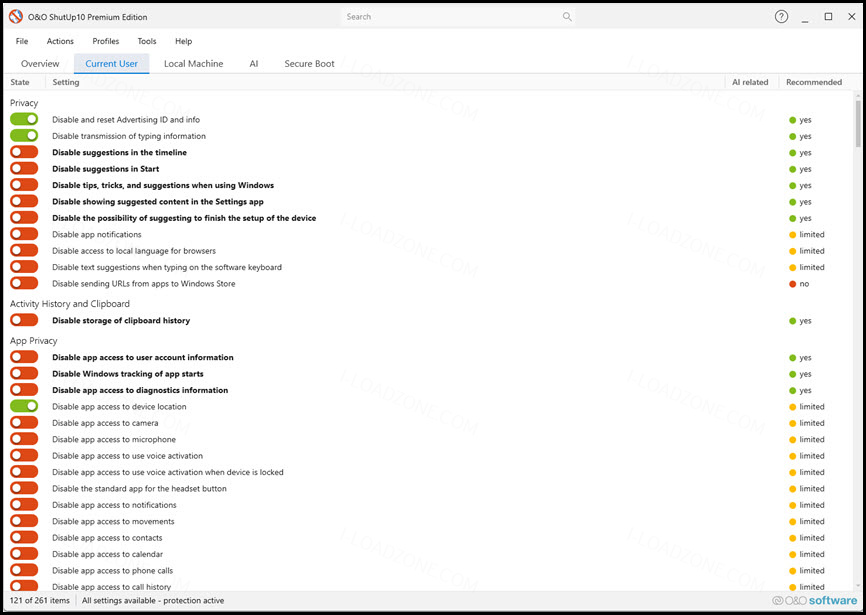Switch to the Overview tab
Screen dimensions: 866x615
(40, 63)
